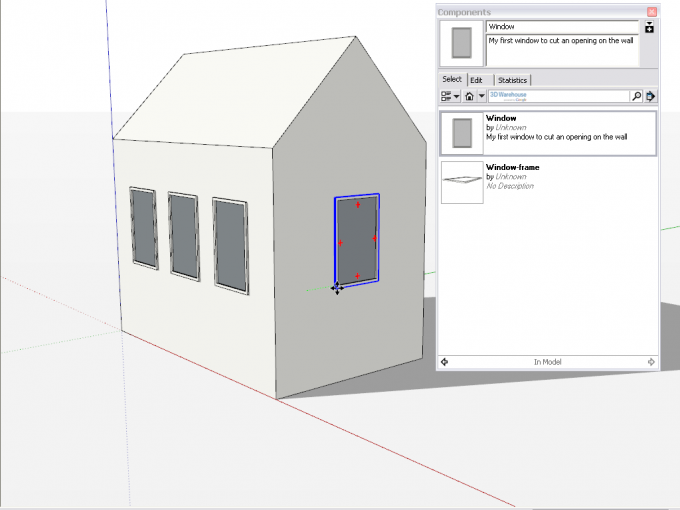
Task: Click the 3D Warehouse search magnifier
Action: 636,97
